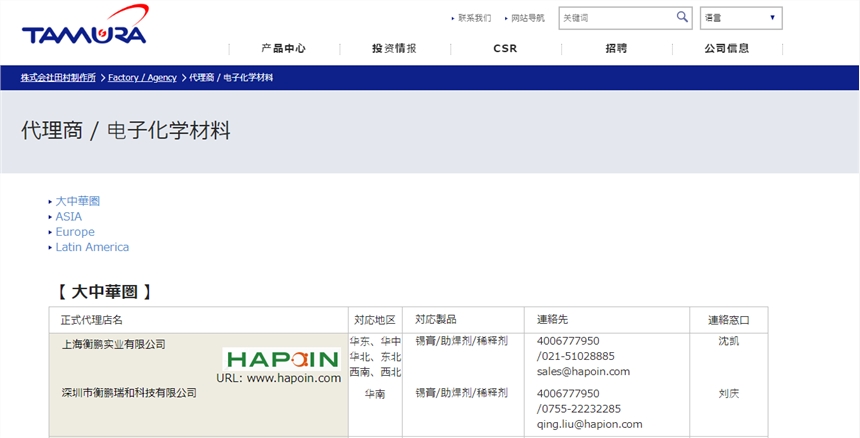Click the contact name 沈凯
The width and height of the screenshot is (860, 438).
[x=728, y=341]
